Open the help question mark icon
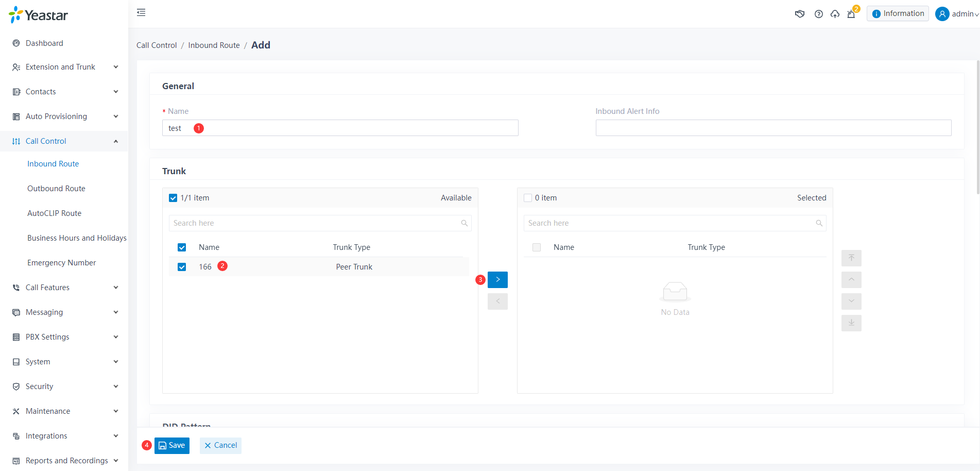Image resolution: width=980 pixels, height=471 pixels. tap(818, 14)
